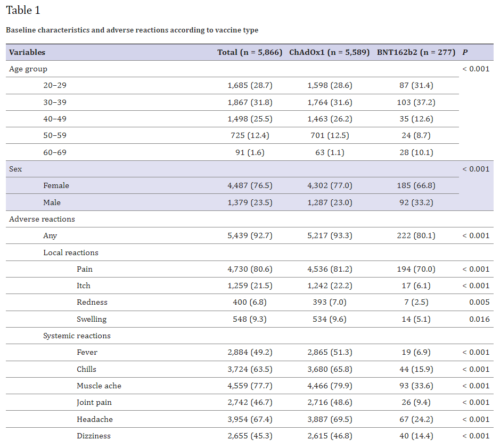Image resolution: width=500 pixels, height=448 pixels.
Task: Select ChAdOx1 value '63 (1.1)'
Action: 330,152
